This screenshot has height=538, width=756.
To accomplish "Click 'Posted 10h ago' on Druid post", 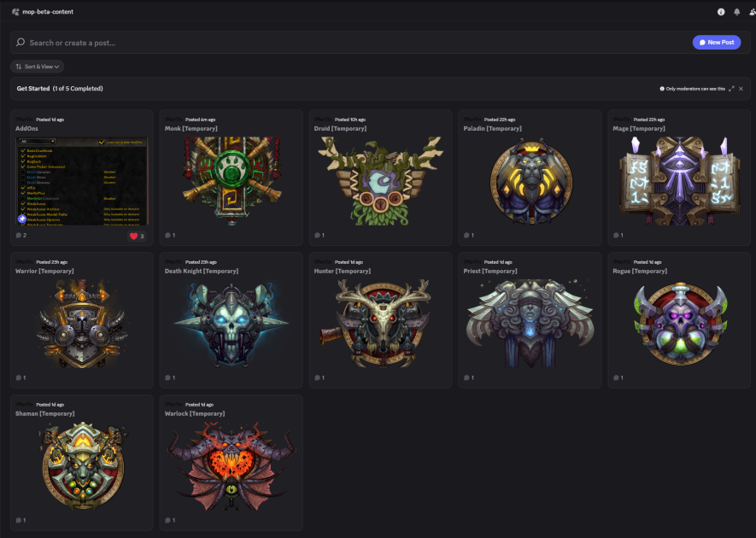I will tap(350, 120).
